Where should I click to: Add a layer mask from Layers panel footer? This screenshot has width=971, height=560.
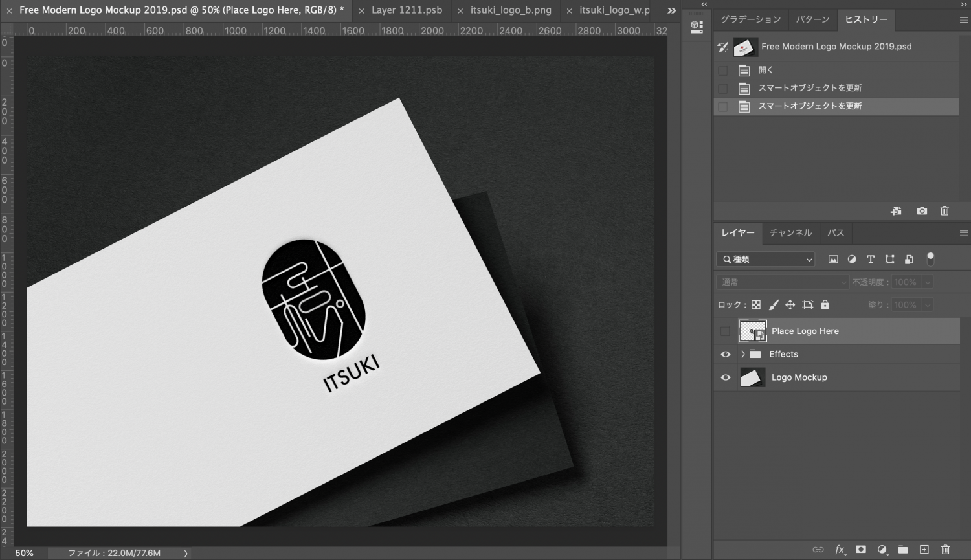pos(860,550)
